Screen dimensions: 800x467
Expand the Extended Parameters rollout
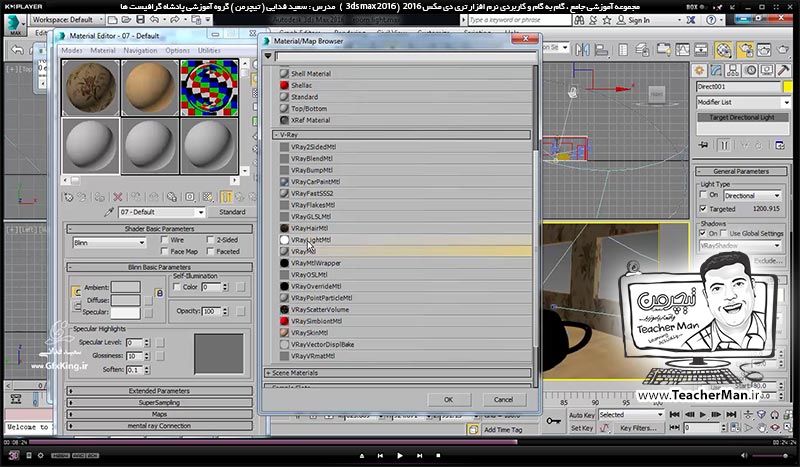coord(159,391)
